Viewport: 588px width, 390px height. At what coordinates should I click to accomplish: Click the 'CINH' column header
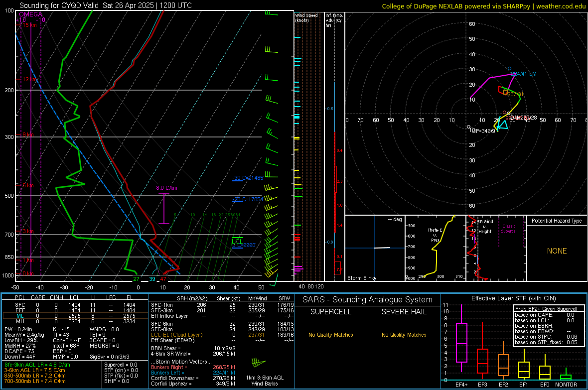57,297
